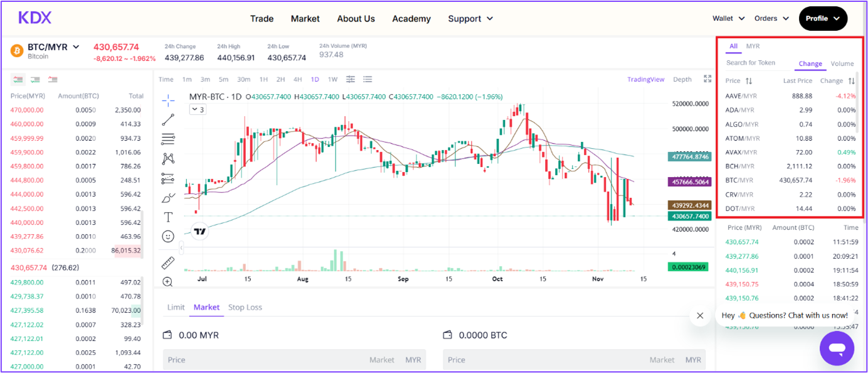Open the XABCD pattern tool
Viewport: 868px width, 373px height.
[x=167, y=158]
